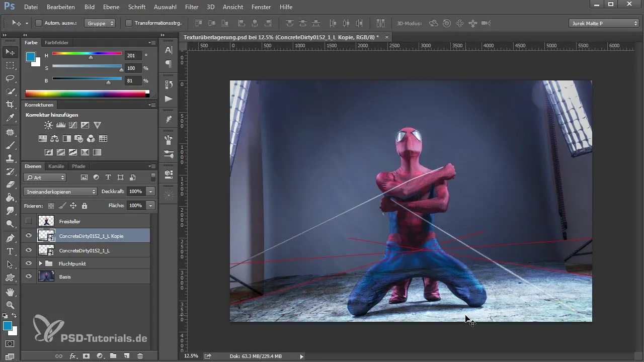Toggle lock all for layer
Viewport: 644px width, 362px height.
84,206
